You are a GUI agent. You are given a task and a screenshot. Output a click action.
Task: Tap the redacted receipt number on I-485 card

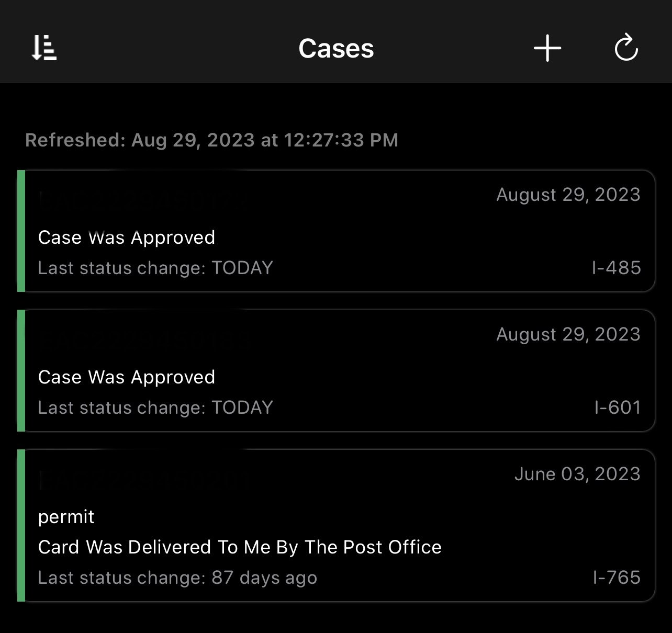(141, 199)
